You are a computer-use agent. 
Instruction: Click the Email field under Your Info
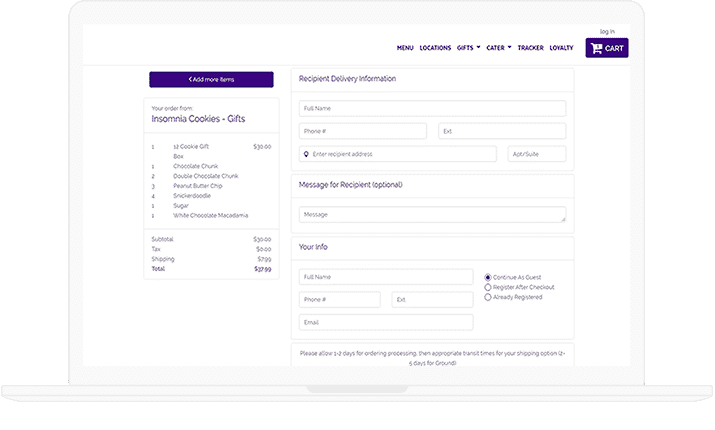pyautogui.click(x=386, y=322)
